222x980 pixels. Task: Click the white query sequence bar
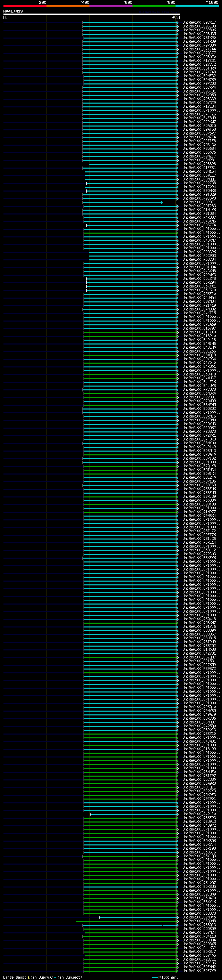point(92,14)
